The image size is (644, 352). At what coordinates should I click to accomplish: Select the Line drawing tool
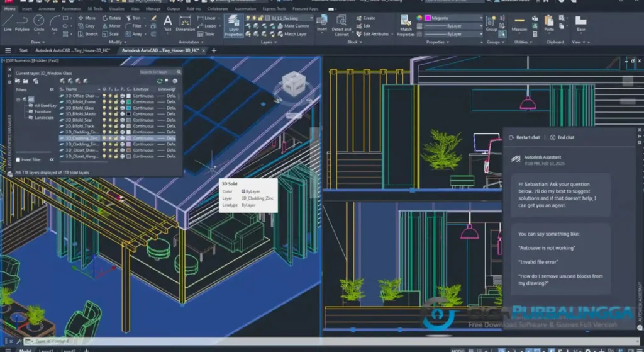(x=8, y=23)
